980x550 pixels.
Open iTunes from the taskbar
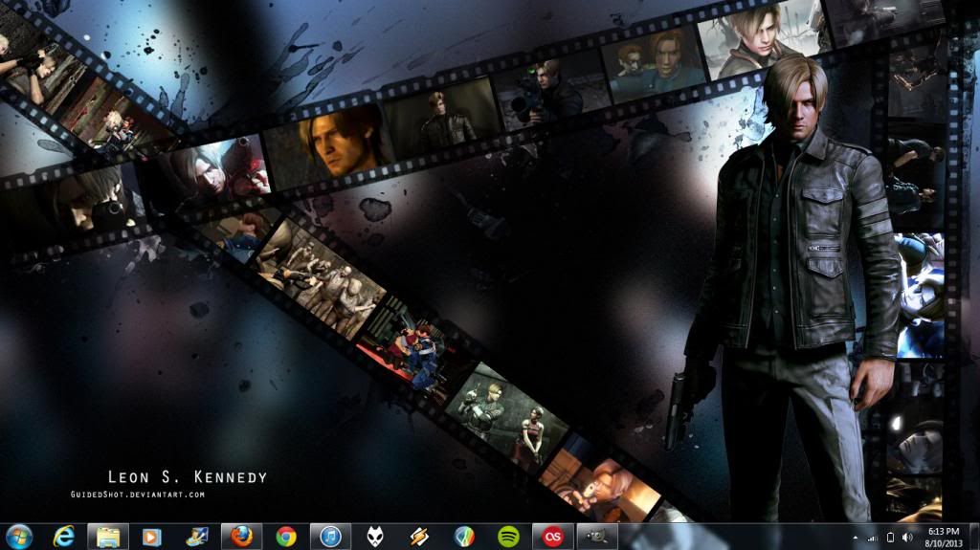(330, 537)
